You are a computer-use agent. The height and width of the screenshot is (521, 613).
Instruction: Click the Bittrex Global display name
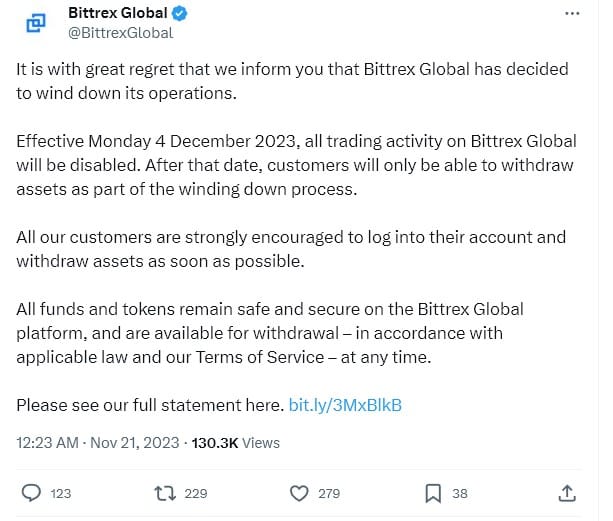(117, 14)
